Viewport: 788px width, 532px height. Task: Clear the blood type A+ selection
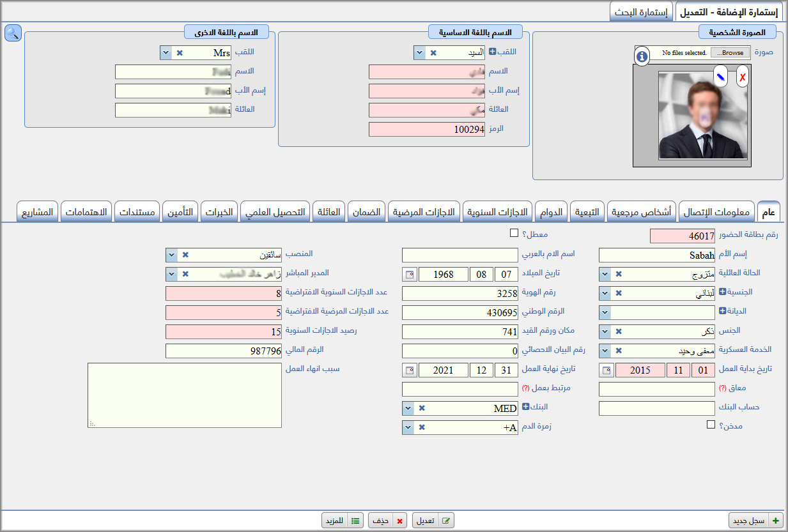pyautogui.click(x=421, y=427)
